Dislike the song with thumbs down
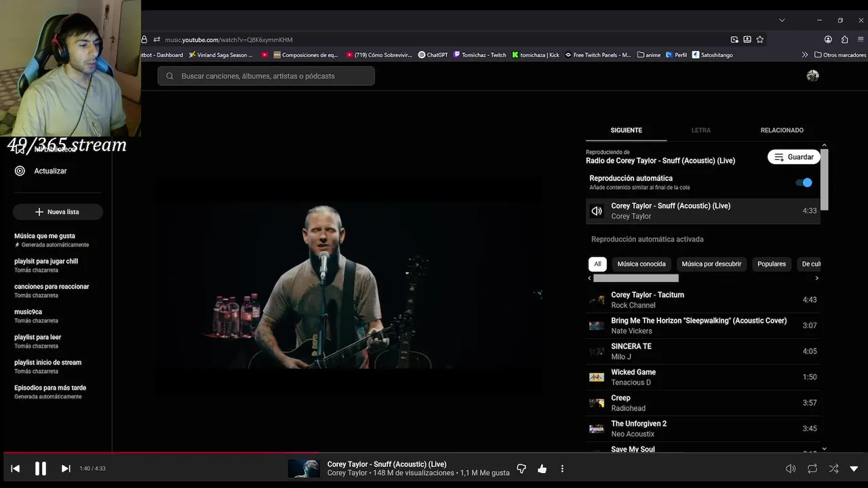Viewport: 868px width, 488px height. click(x=521, y=468)
